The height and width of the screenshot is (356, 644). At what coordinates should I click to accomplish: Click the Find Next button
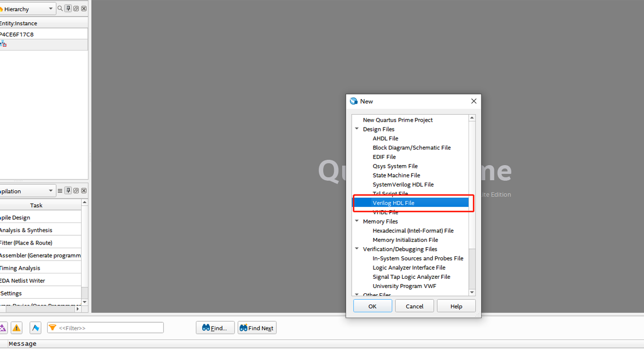pyautogui.click(x=257, y=328)
